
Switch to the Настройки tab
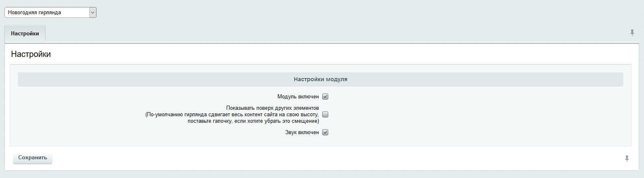[x=25, y=33]
